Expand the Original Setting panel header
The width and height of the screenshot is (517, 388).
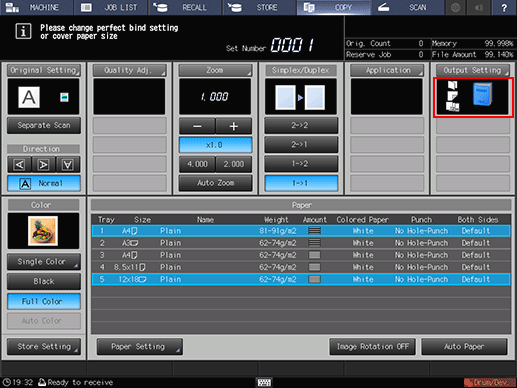coord(44,70)
